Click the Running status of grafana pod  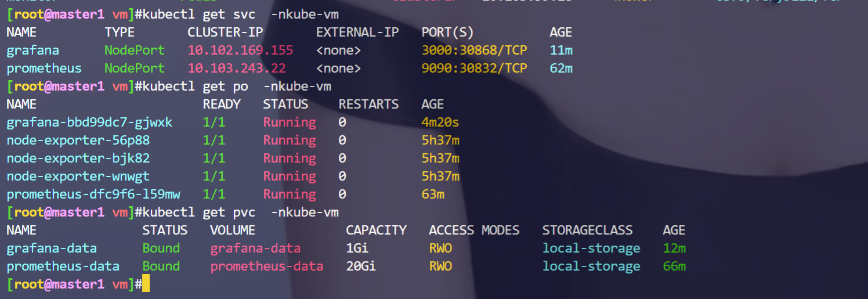290,123
